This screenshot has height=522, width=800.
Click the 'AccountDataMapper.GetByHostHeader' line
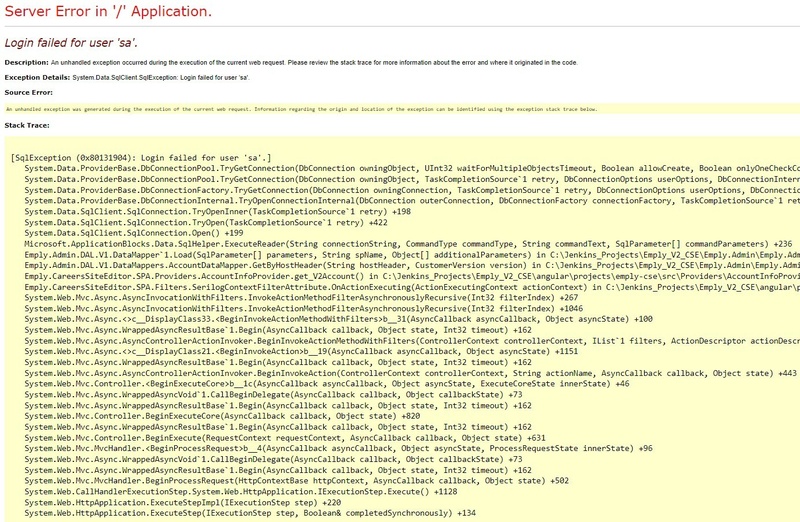click(412, 265)
